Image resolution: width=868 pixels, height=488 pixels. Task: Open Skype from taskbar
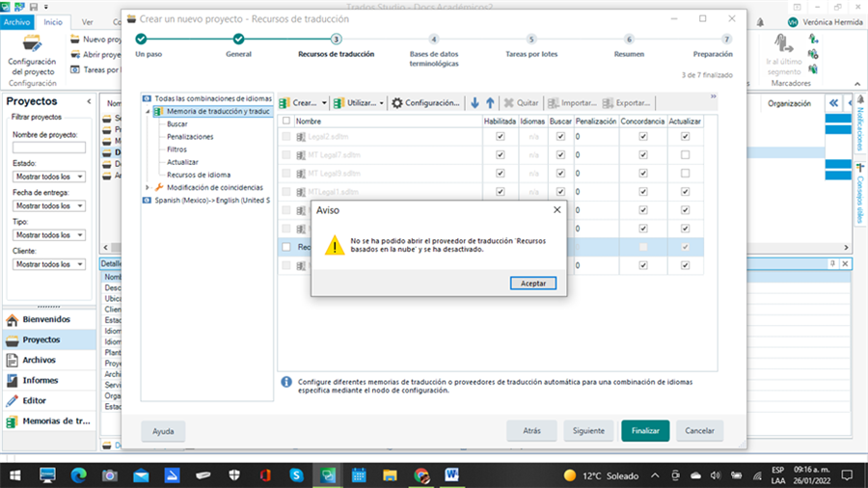(296, 475)
